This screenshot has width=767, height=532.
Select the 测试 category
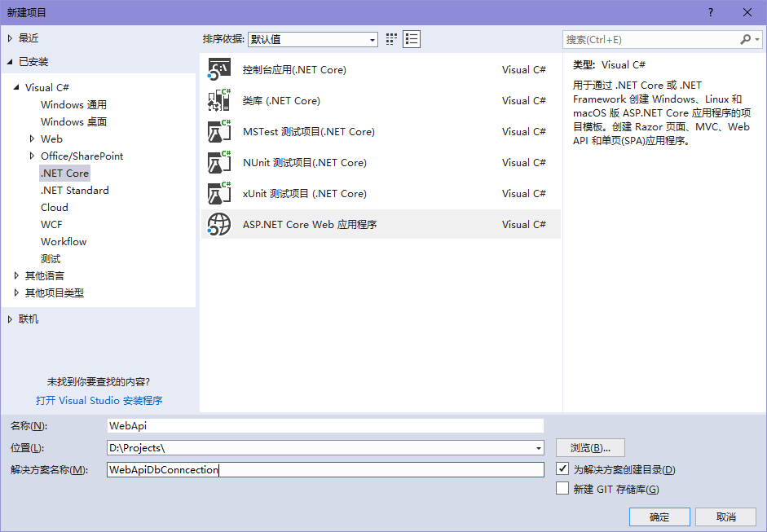point(51,258)
